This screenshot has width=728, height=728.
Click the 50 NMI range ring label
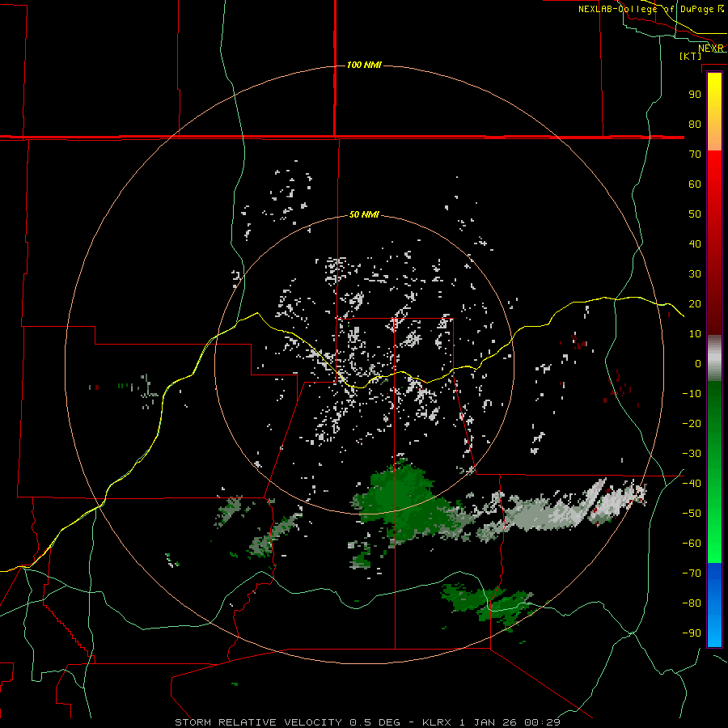point(364,214)
